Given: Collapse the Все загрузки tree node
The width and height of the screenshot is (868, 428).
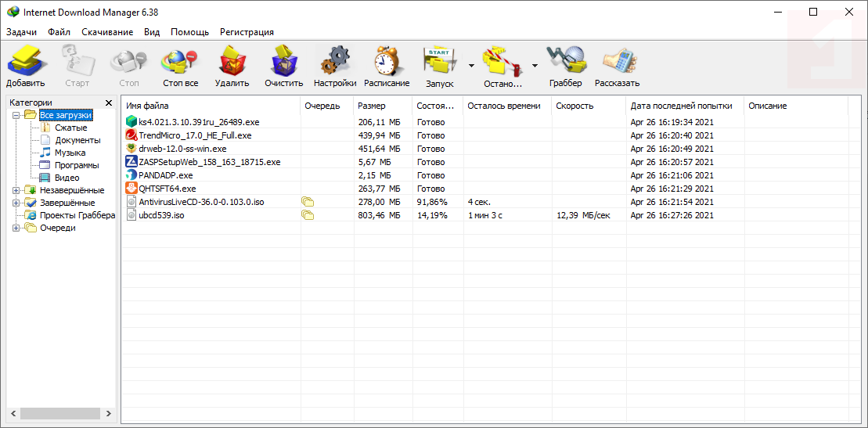Looking at the screenshot, I should click(x=16, y=115).
